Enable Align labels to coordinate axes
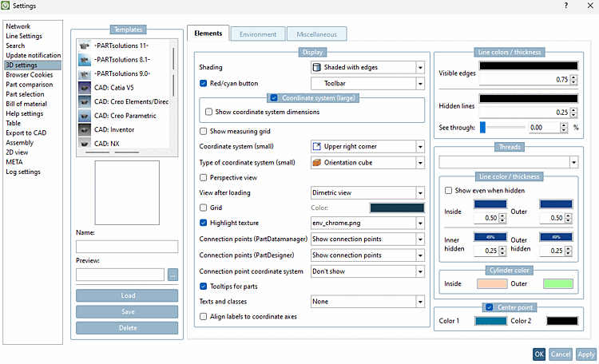This screenshot has width=599, height=364. [x=203, y=317]
